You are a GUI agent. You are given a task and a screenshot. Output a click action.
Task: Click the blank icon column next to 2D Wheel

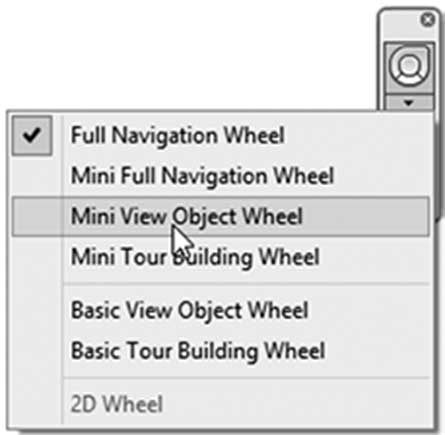(37, 404)
